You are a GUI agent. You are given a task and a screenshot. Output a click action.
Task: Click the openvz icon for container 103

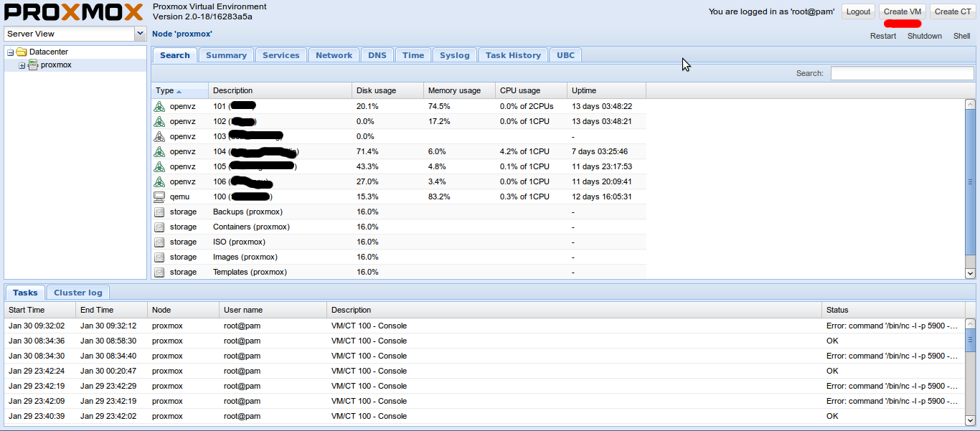(159, 136)
